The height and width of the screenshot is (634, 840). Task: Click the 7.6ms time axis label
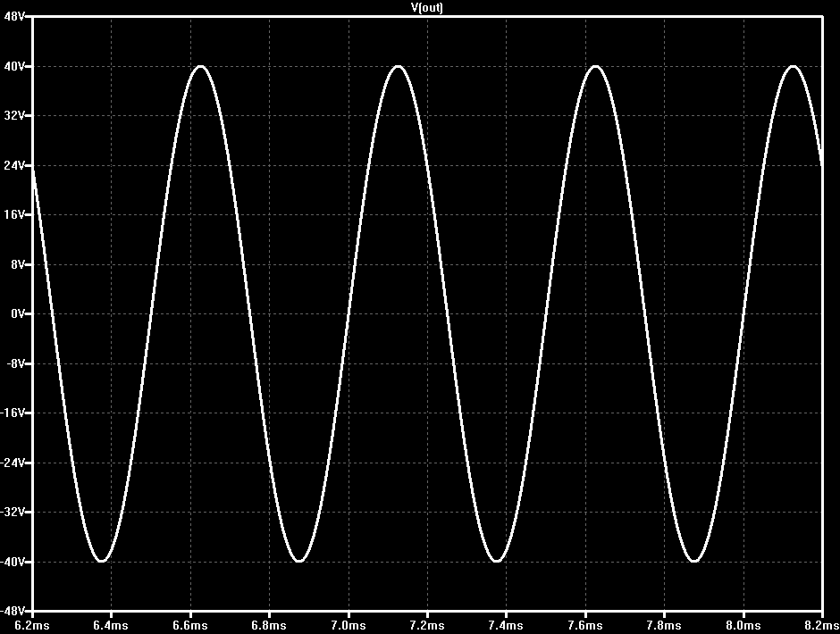tap(585, 625)
